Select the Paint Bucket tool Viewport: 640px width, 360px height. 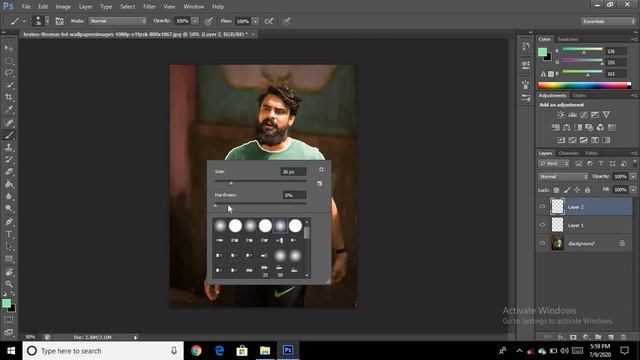tap(9, 184)
